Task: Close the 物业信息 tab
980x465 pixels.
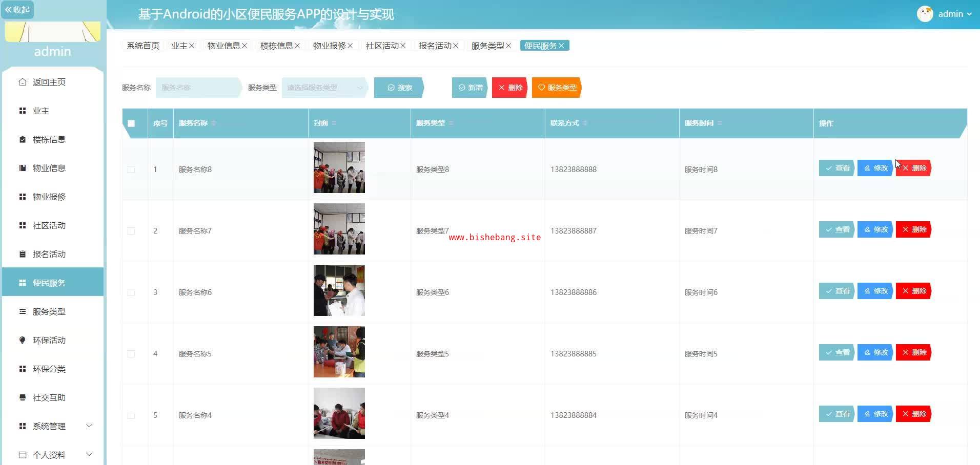Action: [244, 46]
